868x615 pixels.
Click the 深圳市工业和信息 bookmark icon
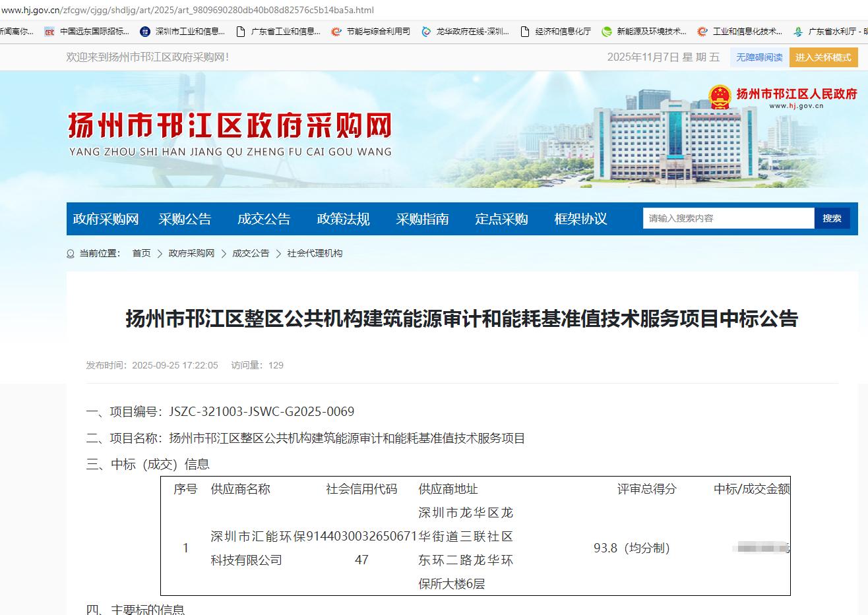click(x=145, y=32)
